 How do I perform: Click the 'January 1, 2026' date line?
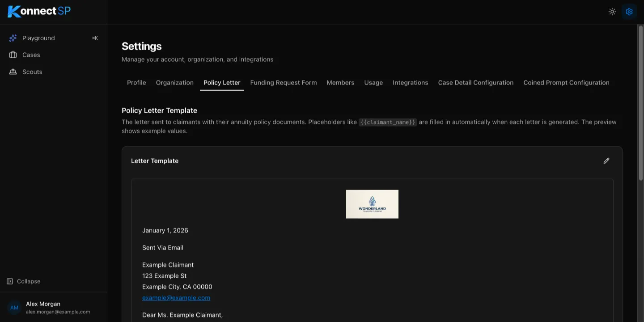[x=165, y=230]
